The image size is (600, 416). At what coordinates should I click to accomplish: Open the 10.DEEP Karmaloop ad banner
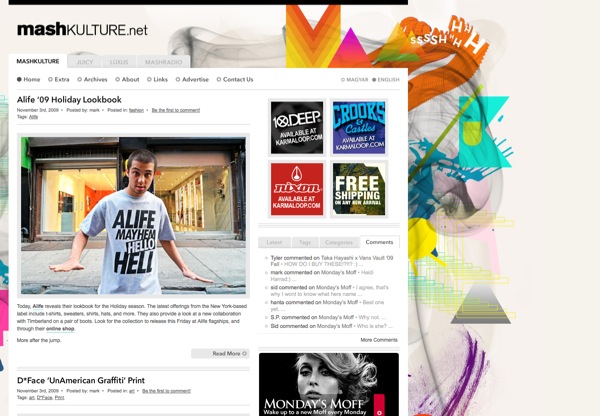[x=297, y=127]
